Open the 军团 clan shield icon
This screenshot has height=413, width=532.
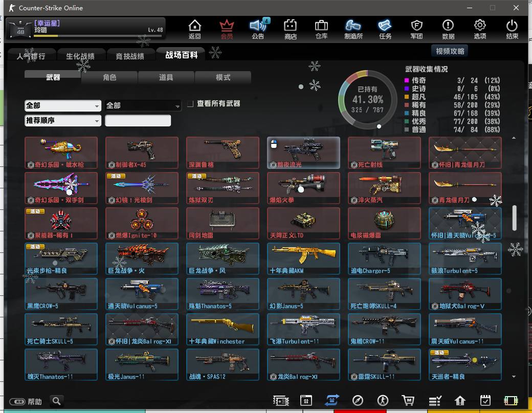416,29
